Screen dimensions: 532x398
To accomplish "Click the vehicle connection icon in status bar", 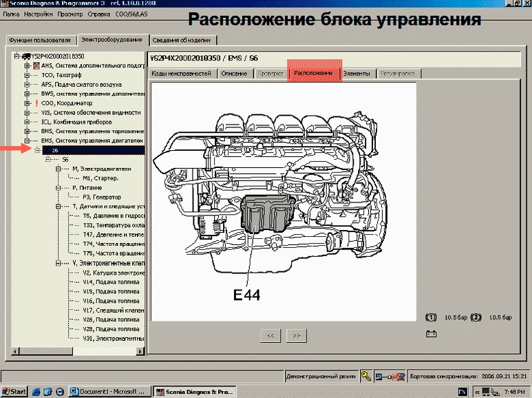I will point(391,377).
